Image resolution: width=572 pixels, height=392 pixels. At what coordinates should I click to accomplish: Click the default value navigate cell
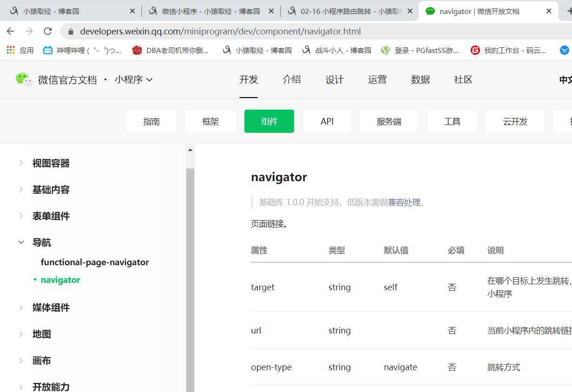click(401, 367)
